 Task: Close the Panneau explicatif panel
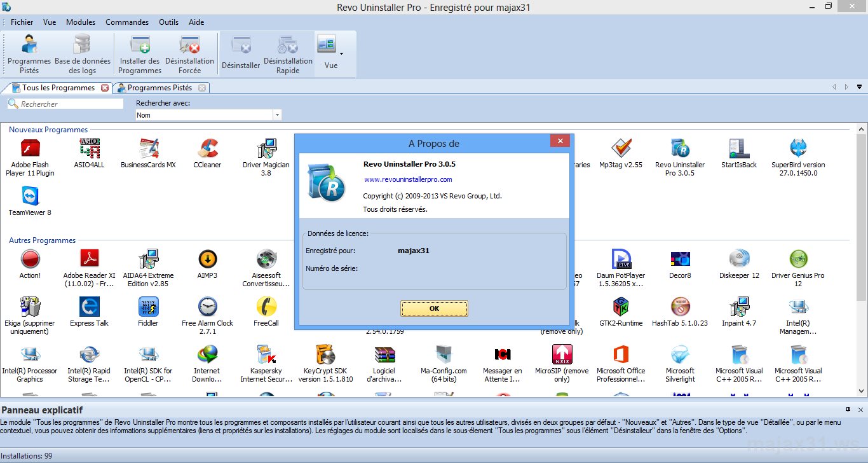(860, 410)
